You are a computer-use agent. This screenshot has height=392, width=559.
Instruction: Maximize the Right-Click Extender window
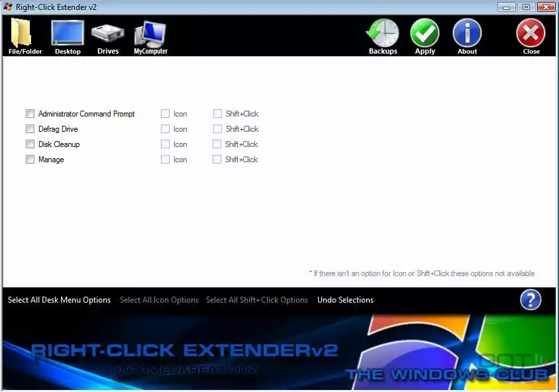pyautogui.click(x=526, y=7)
